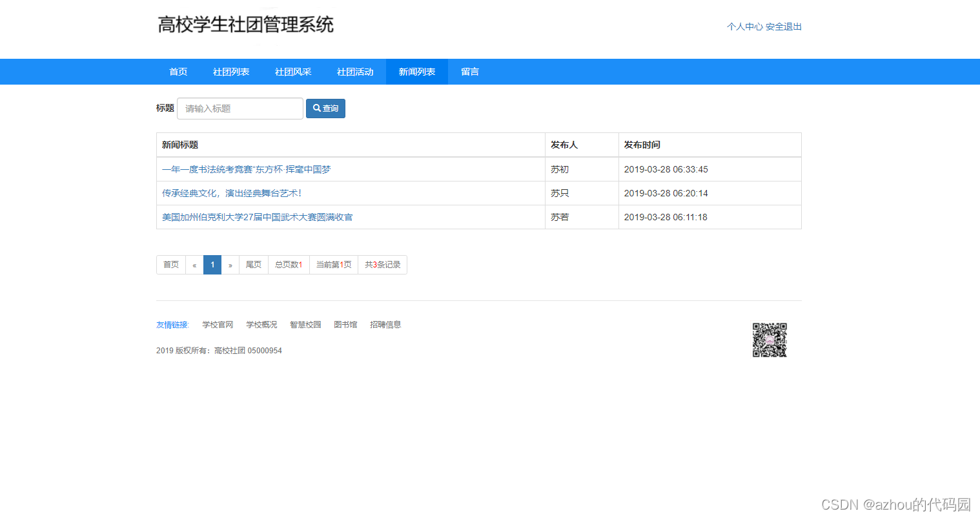Click pagination 首页 button
Screen dimensions: 980x518
pos(171,265)
